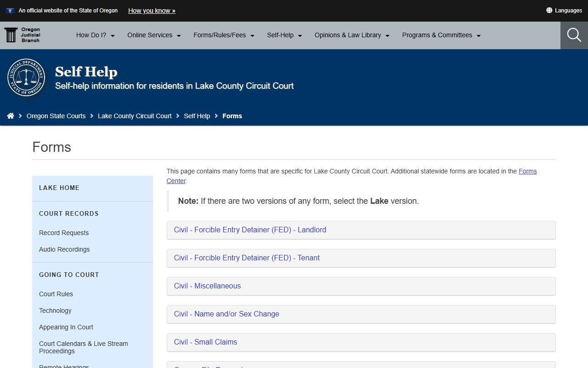The width and height of the screenshot is (588, 368).
Task: Select LAKE HOME in sidebar
Action: click(x=59, y=188)
